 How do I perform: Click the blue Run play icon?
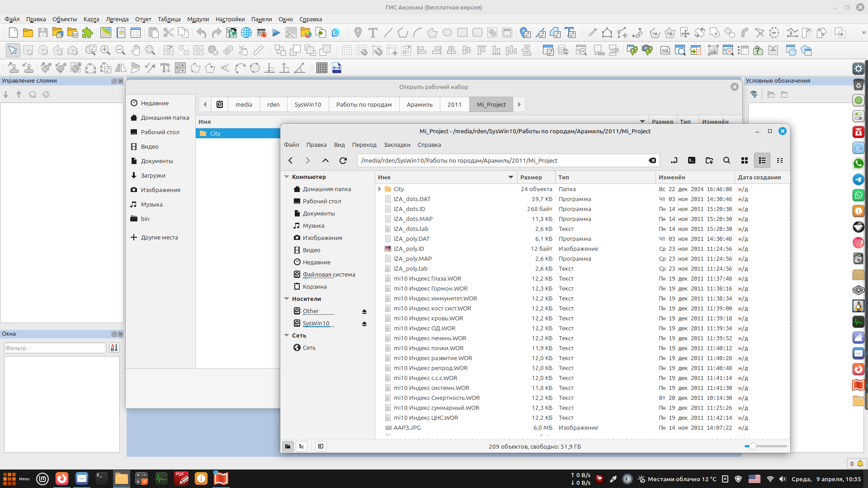276,33
